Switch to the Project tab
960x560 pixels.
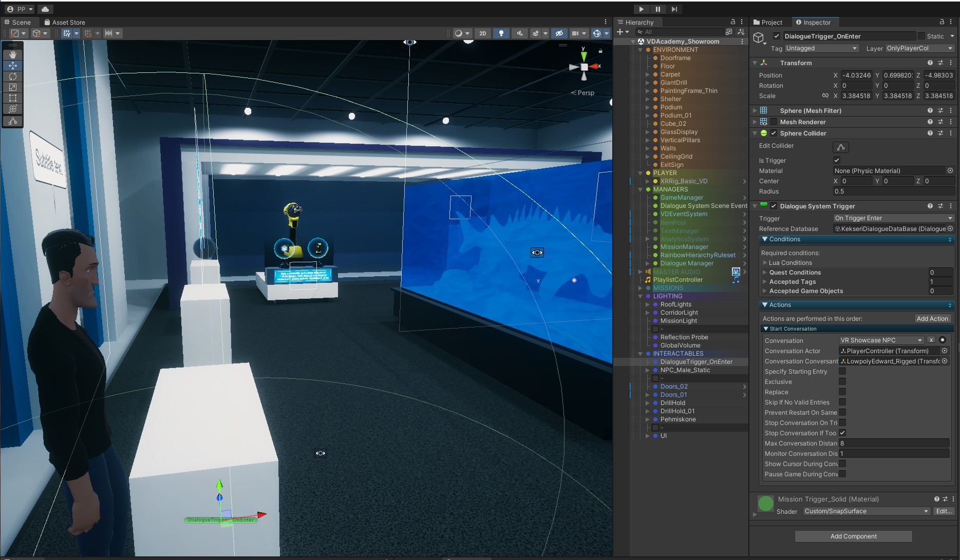click(x=768, y=22)
